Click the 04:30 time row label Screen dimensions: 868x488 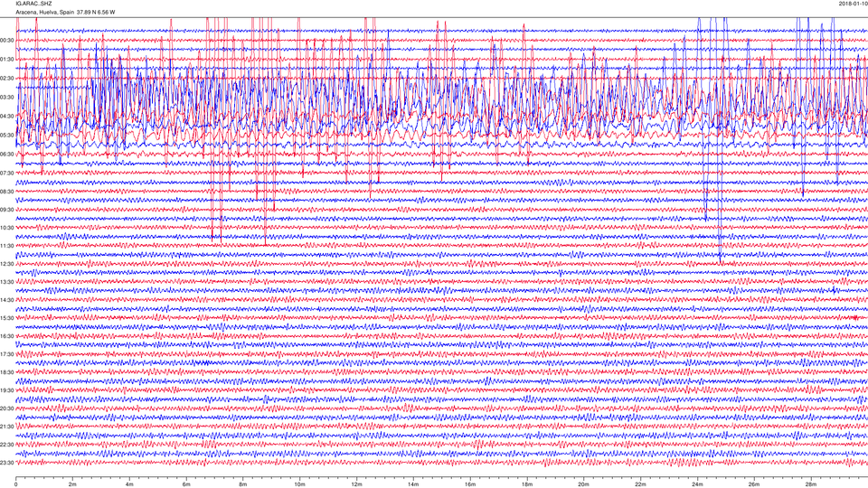coord(6,117)
